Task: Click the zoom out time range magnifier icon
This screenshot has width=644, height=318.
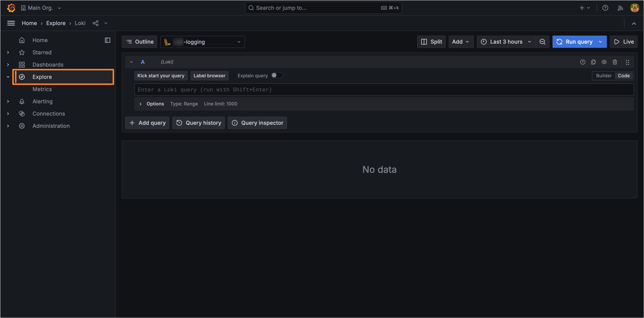Action: (542, 42)
